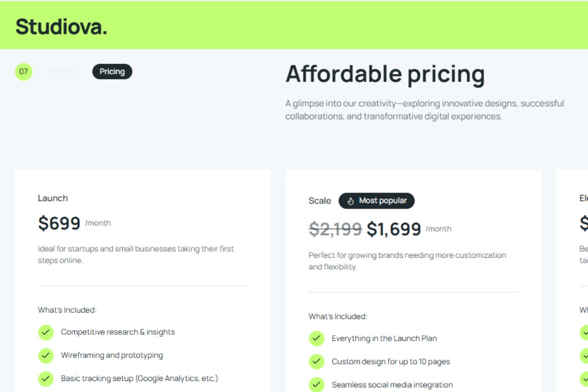Click the checkmark beside Wireframing and prototyping
Viewport: 588px width, 392px height.
click(x=46, y=355)
